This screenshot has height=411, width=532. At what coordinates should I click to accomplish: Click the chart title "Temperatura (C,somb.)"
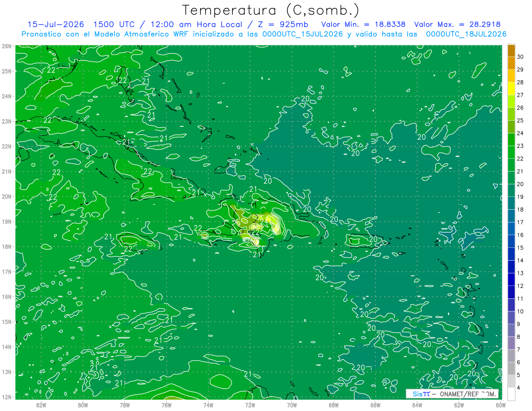click(x=271, y=10)
